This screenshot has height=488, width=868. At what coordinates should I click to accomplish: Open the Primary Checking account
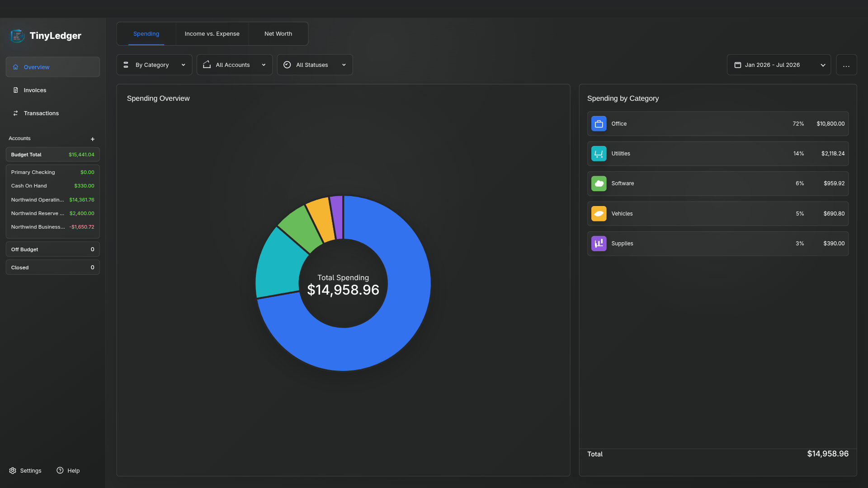click(52, 172)
